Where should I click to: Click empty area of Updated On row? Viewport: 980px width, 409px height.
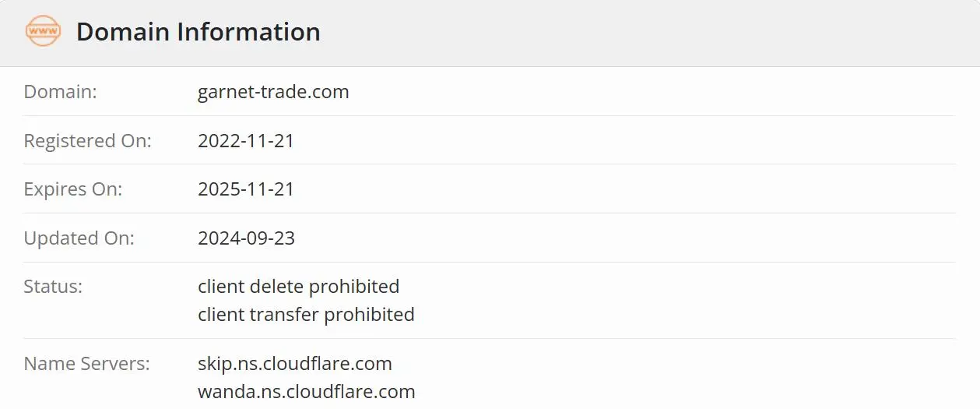[x=623, y=238]
